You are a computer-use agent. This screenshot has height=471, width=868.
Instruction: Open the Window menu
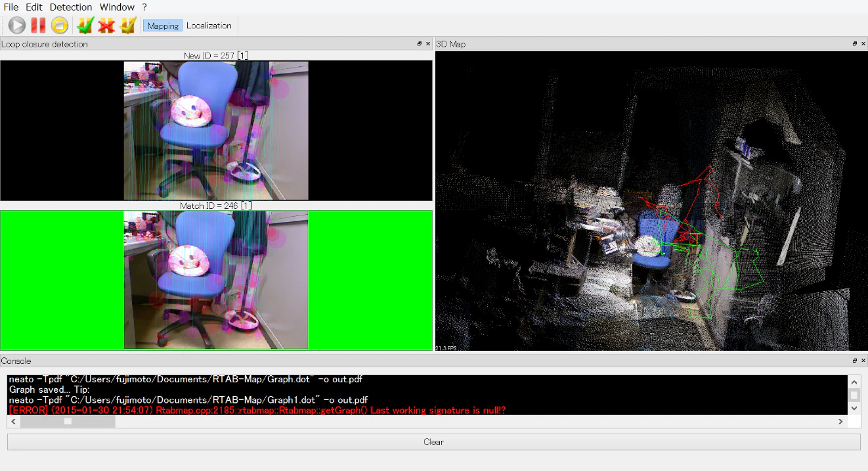point(117,7)
